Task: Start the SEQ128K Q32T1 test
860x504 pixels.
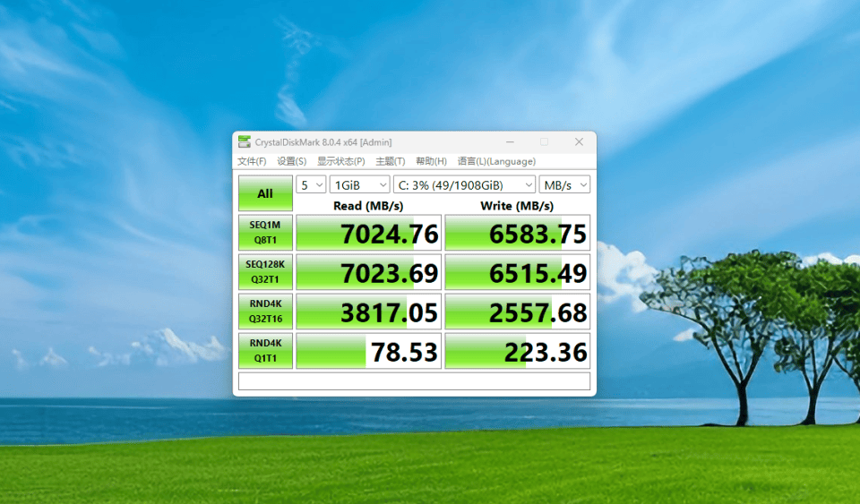Action: pyautogui.click(x=265, y=272)
